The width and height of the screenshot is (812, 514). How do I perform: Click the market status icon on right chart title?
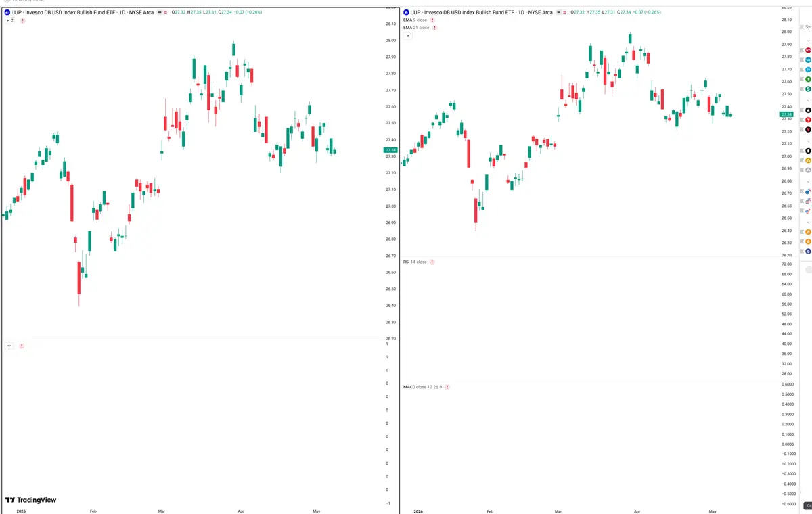[558, 12]
